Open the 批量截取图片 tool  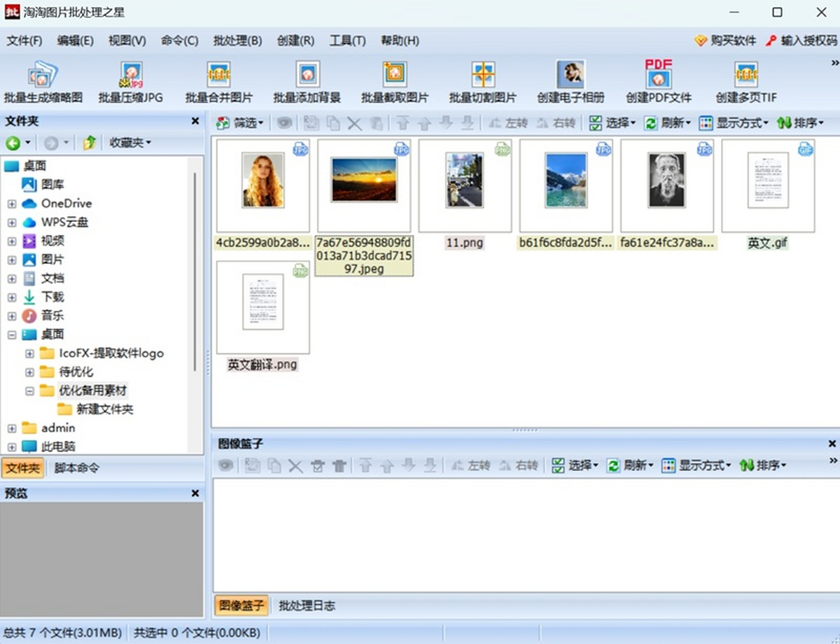(395, 82)
